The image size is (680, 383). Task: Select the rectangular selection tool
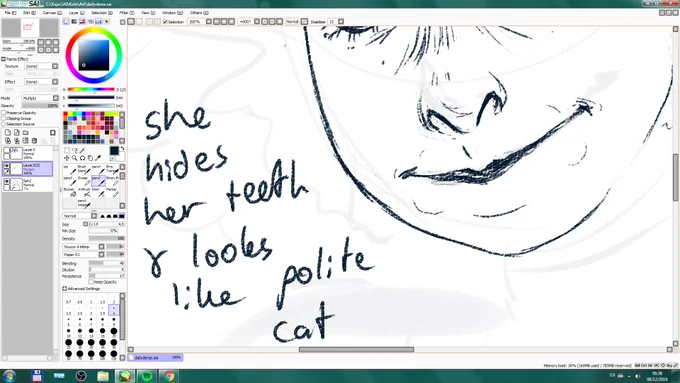coord(67,151)
